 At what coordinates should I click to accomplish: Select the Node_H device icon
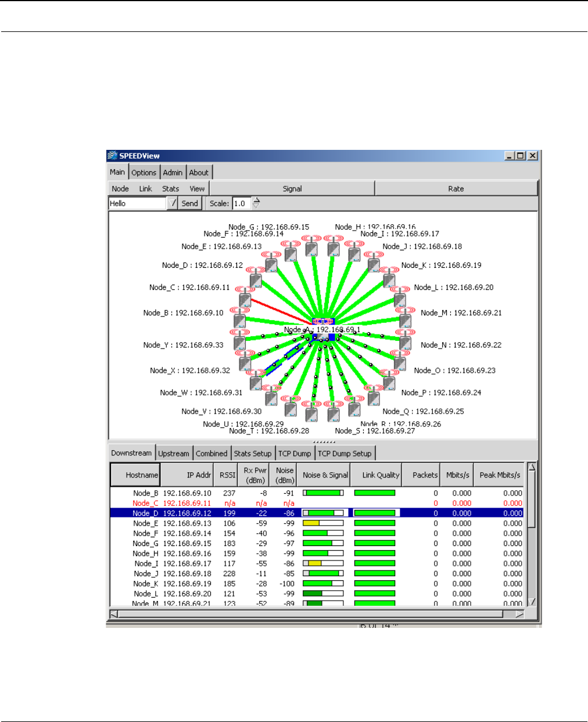pyautogui.click(x=333, y=246)
